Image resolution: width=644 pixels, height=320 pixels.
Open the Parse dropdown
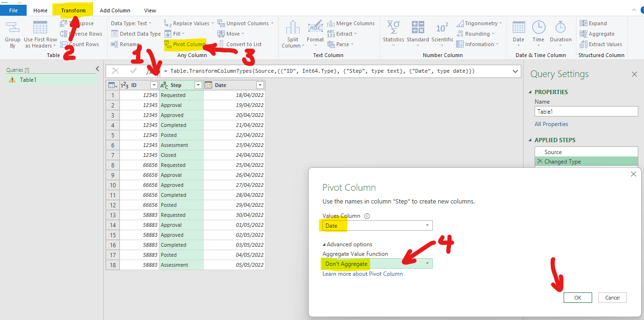(341, 44)
